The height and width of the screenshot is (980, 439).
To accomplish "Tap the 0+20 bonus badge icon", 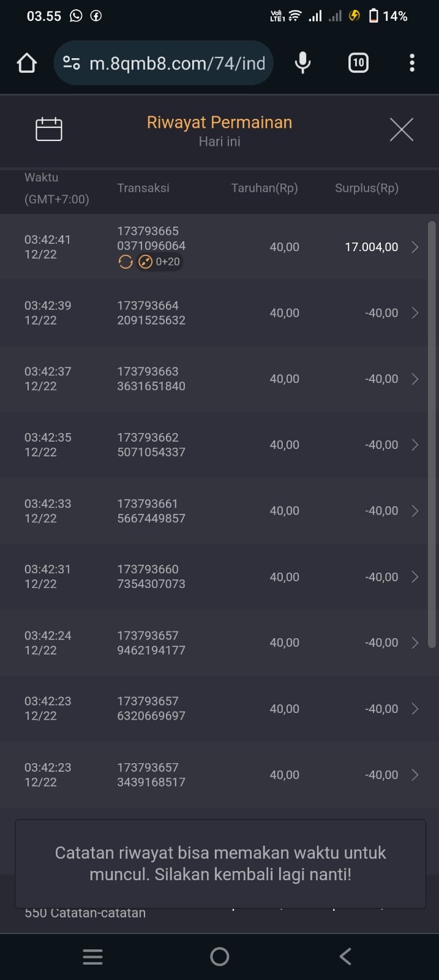I will [x=146, y=262].
